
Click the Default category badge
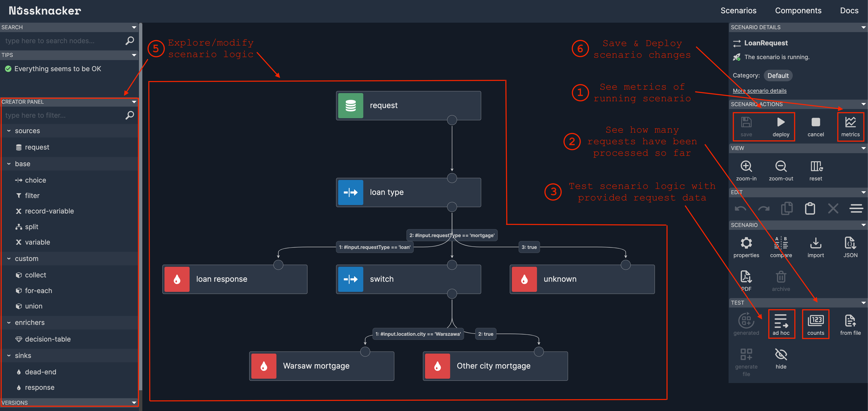tap(778, 75)
